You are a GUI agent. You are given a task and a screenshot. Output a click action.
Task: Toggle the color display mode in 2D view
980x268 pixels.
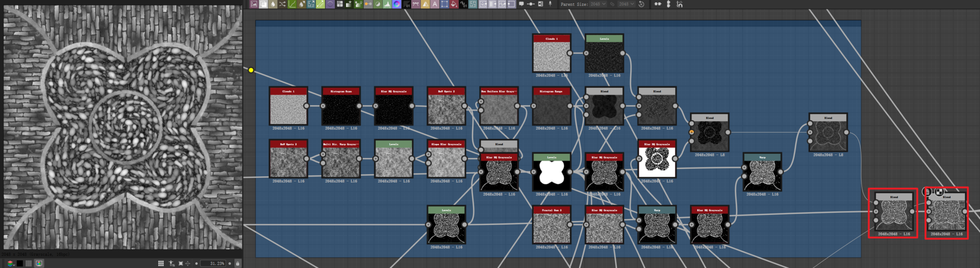pos(39,264)
